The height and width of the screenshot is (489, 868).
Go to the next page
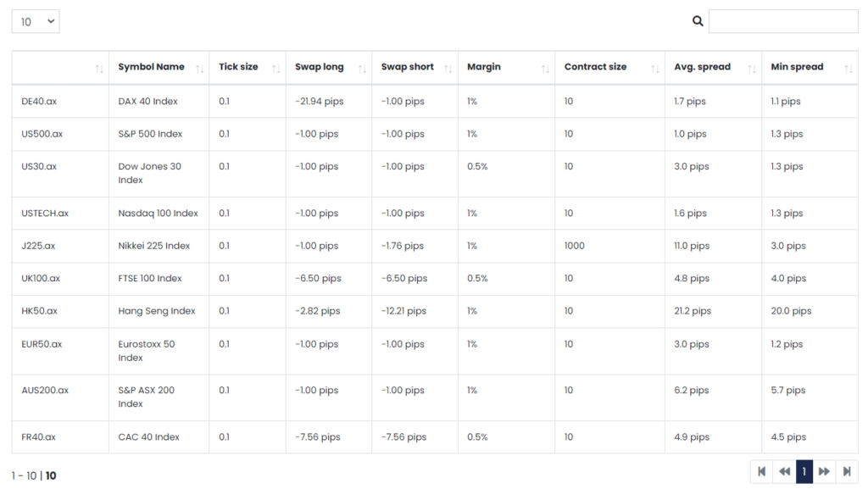[x=824, y=471]
